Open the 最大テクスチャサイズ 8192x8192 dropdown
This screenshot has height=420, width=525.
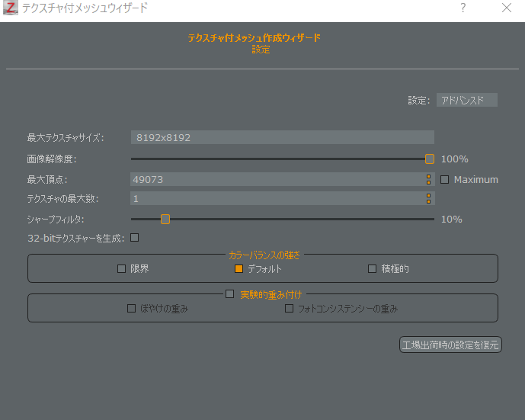click(282, 137)
